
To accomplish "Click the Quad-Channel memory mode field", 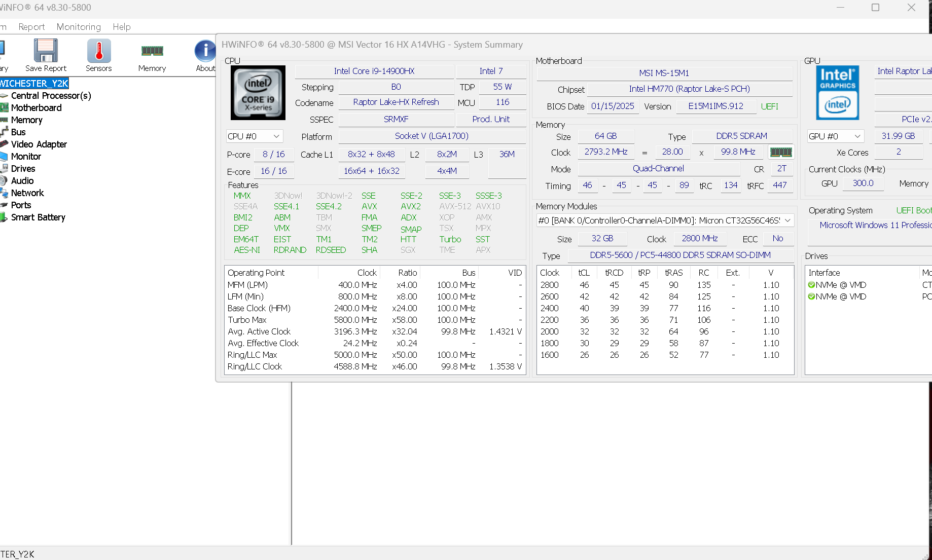I will (658, 169).
